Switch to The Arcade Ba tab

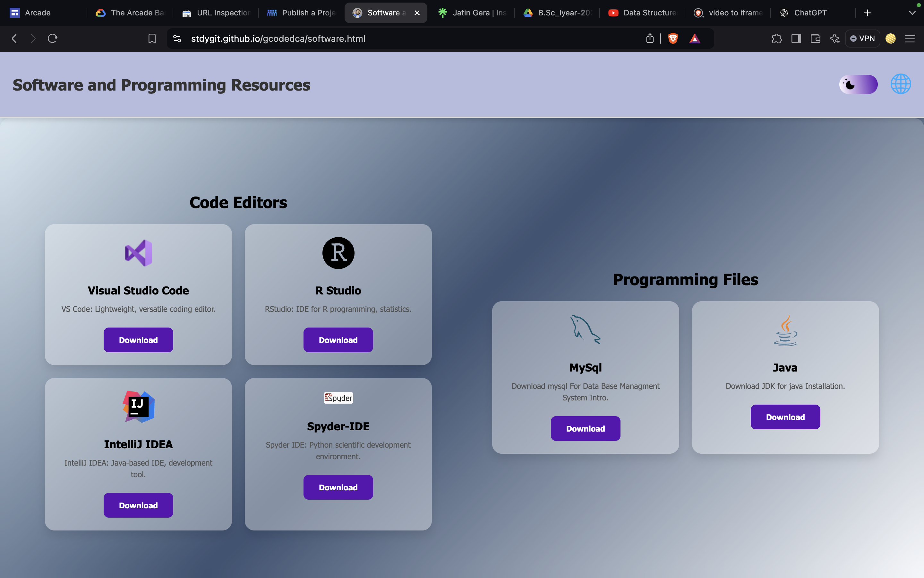pyautogui.click(x=130, y=13)
